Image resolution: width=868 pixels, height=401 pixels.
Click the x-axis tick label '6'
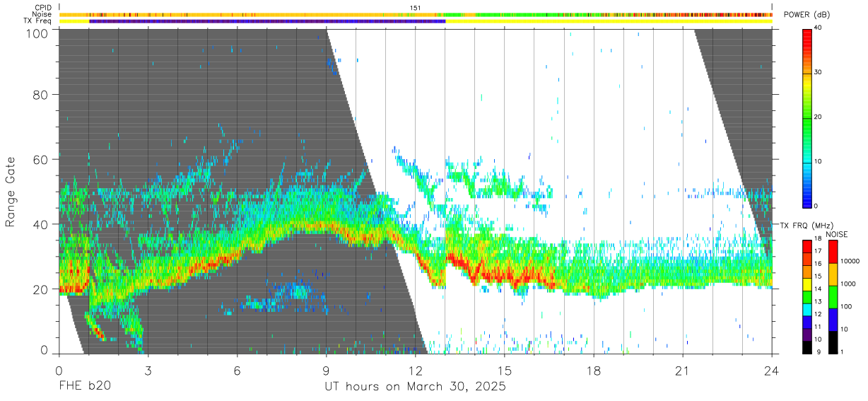point(237,371)
